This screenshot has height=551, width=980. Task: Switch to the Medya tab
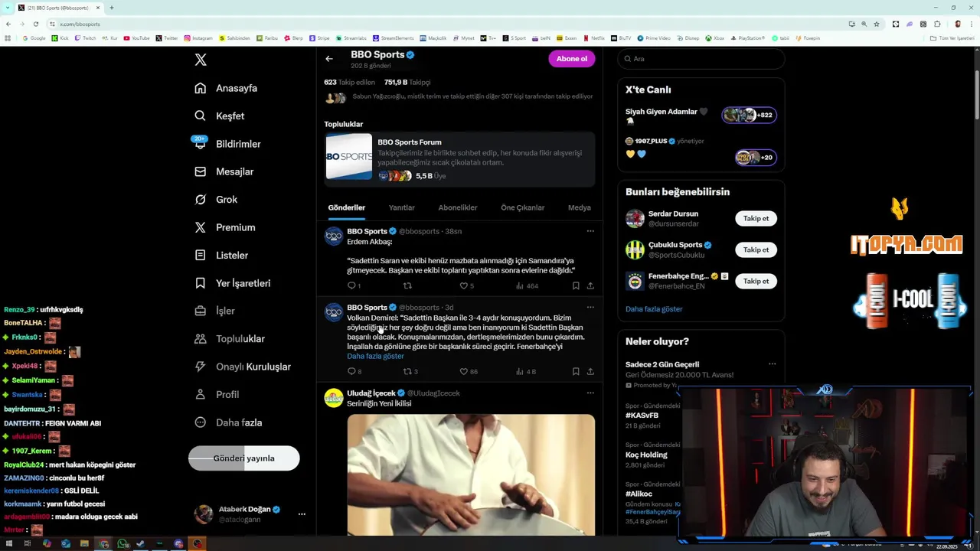tap(580, 207)
